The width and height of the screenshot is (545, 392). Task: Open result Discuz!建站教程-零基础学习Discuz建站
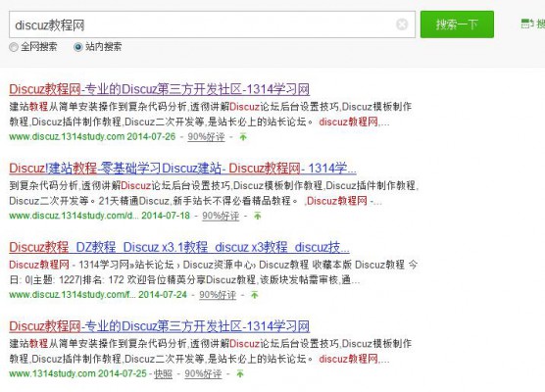182,169
